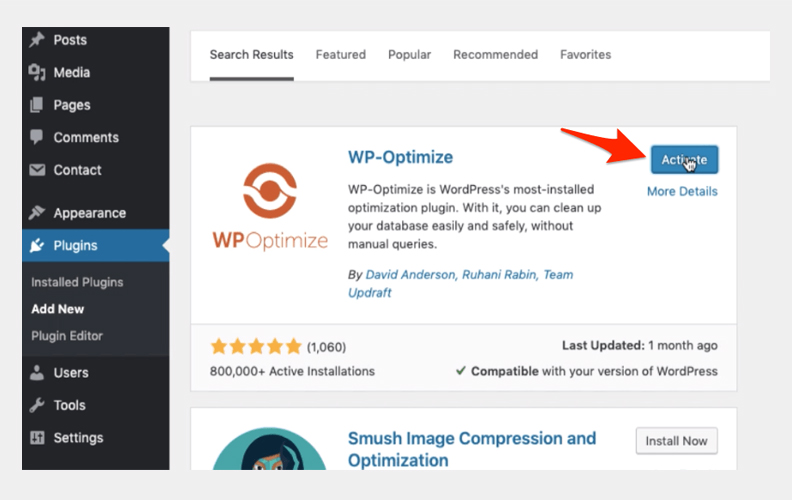The height and width of the screenshot is (500, 792).
Task: Install Smush Image Compression plugin now
Action: [x=676, y=441]
